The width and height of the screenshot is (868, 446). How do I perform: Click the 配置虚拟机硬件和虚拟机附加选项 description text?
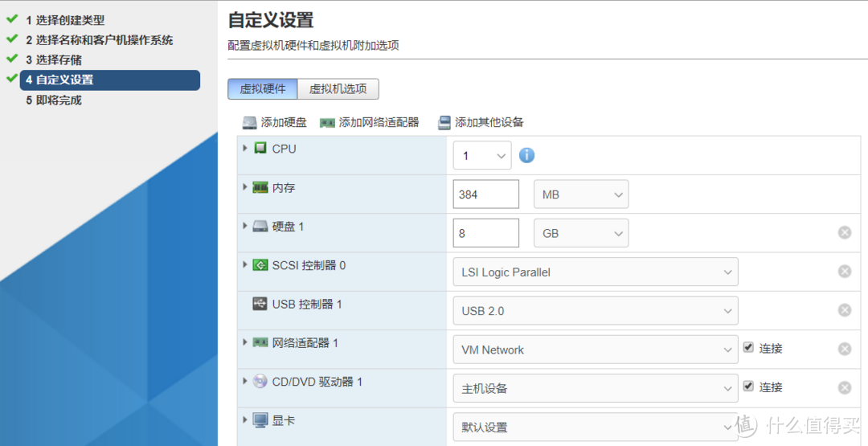pos(313,46)
